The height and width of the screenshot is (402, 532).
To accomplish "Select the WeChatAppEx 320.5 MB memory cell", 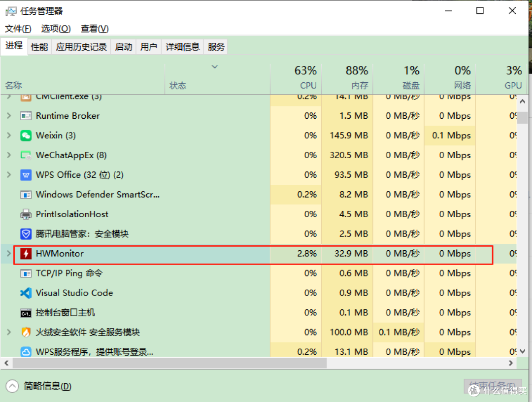I will click(347, 155).
